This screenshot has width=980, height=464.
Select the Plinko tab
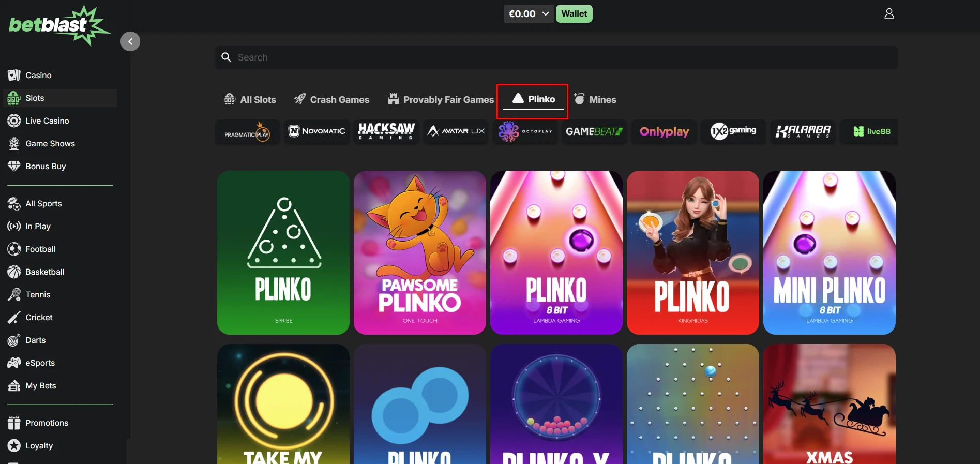click(x=533, y=99)
